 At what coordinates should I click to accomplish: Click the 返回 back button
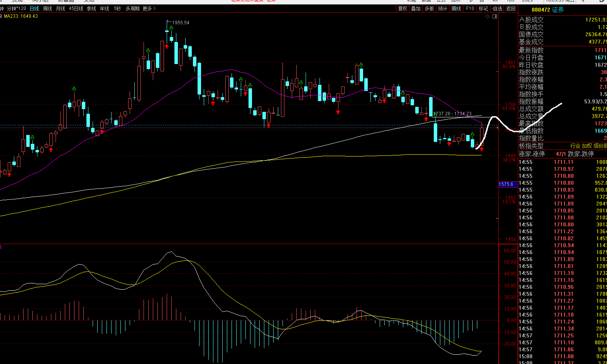[x=511, y=8]
